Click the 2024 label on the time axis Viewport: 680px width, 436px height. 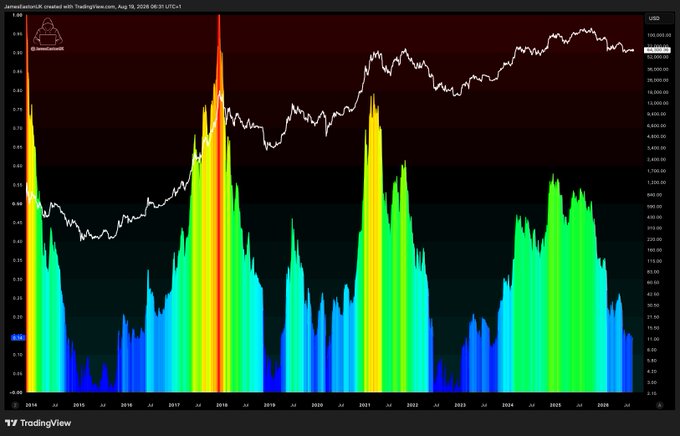(x=508, y=405)
